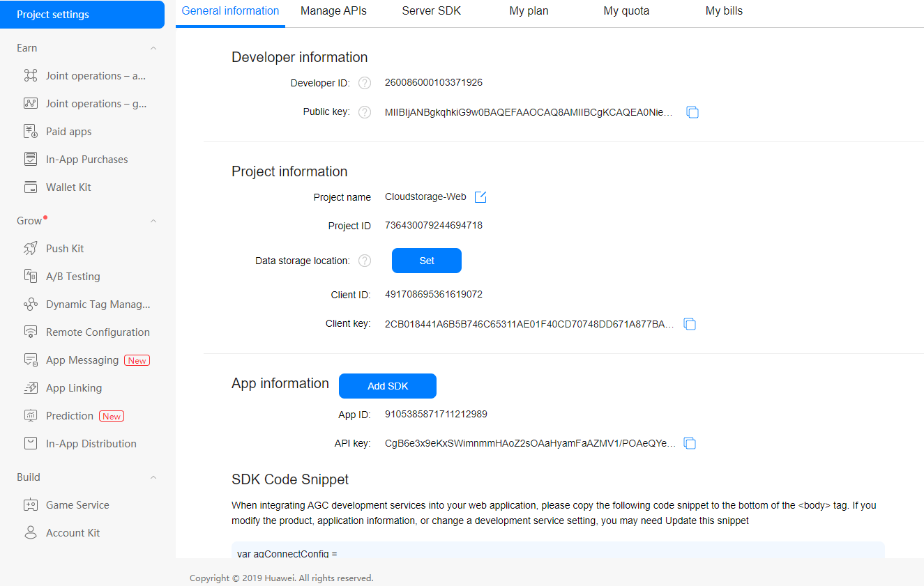Image resolution: width=924 pixels, height=586 pixels.
Task: Click the Prediction icon in the sidebar
Action: [31, 415]
